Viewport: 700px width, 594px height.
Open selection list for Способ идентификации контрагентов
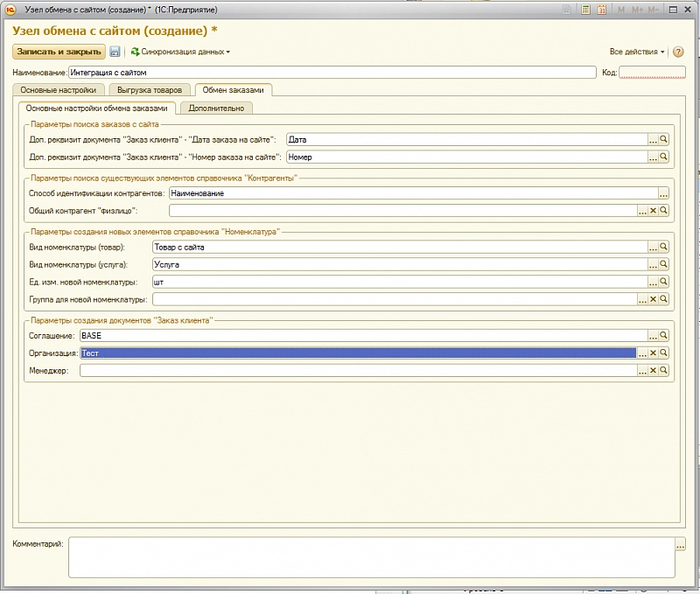click(x=663, y=193)
